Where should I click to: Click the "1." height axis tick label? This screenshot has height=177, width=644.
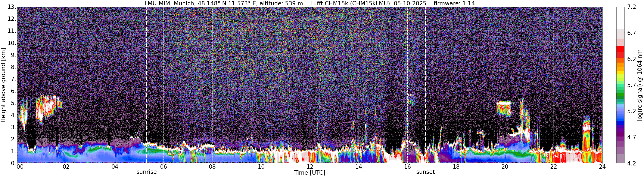[x=13, y=151]
